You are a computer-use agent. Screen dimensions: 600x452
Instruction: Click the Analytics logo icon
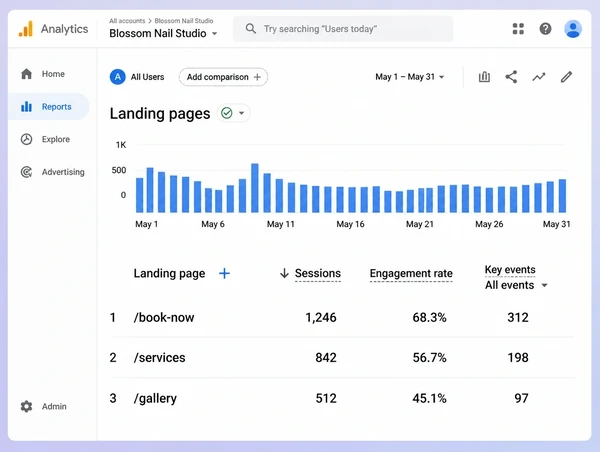click(26, 29)
